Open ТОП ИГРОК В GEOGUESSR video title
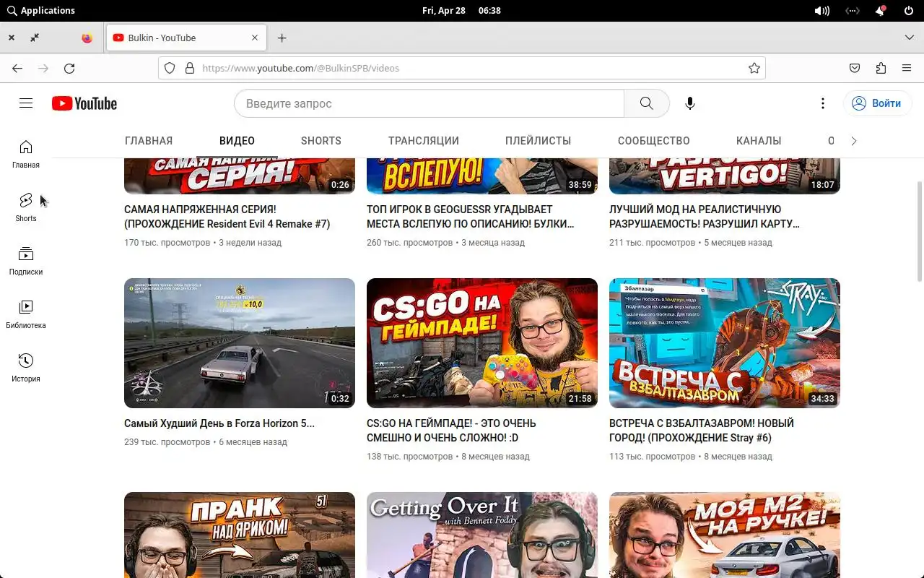924x578 pixels. tap(471, 217)
